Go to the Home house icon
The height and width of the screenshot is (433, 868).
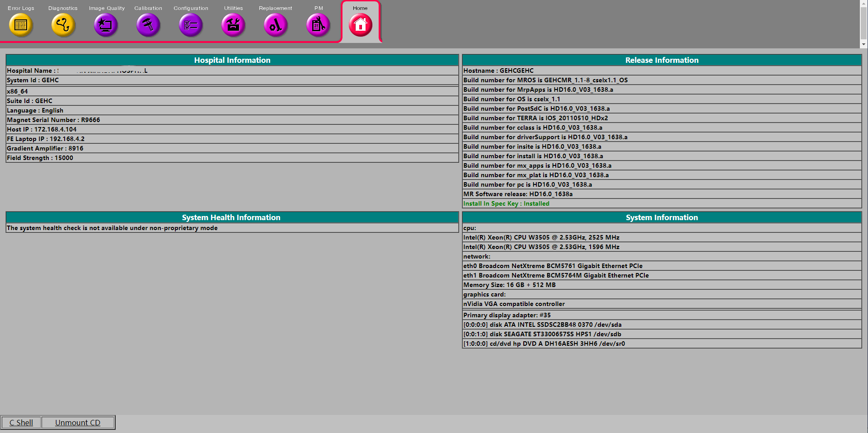click(x=360, y=25)
